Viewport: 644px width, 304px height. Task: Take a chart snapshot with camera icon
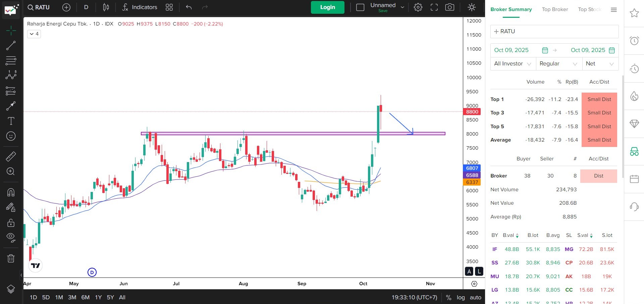[449, 7]
